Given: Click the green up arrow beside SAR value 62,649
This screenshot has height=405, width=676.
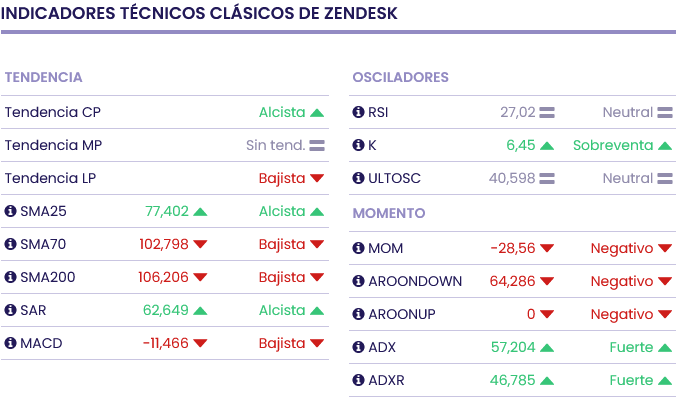Looking at the screenshot, I should tap(200, 311).
